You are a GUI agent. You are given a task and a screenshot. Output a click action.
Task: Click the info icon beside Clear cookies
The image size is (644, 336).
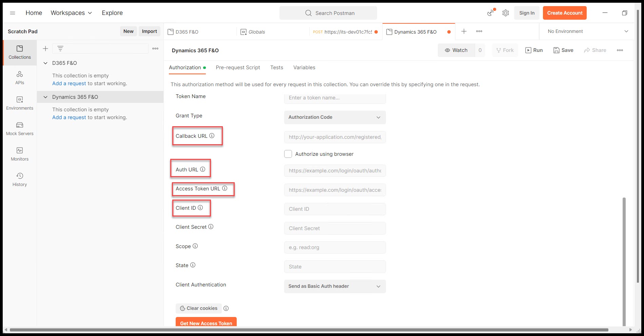pos(226,308)
